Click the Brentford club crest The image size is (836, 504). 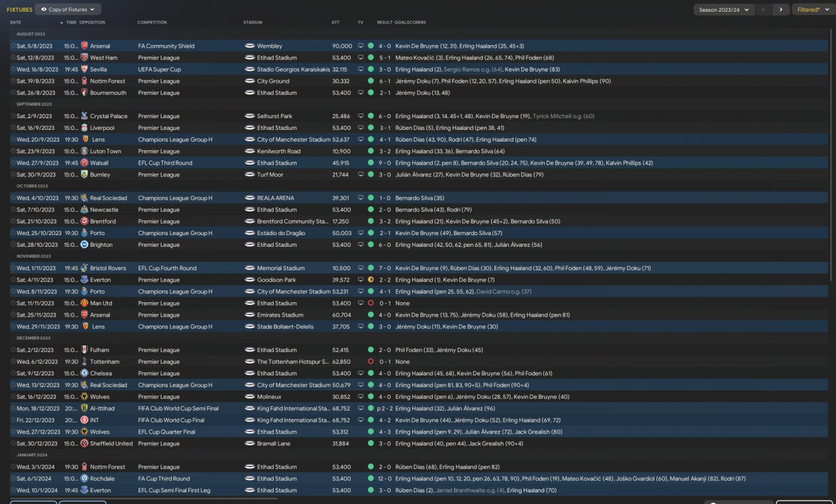(84, 221)
